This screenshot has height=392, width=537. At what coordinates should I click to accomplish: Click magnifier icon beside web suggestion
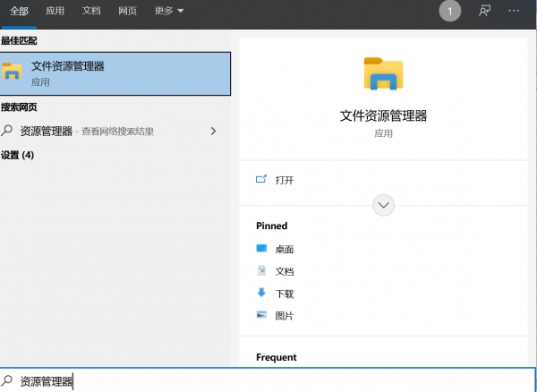[7, 131]
